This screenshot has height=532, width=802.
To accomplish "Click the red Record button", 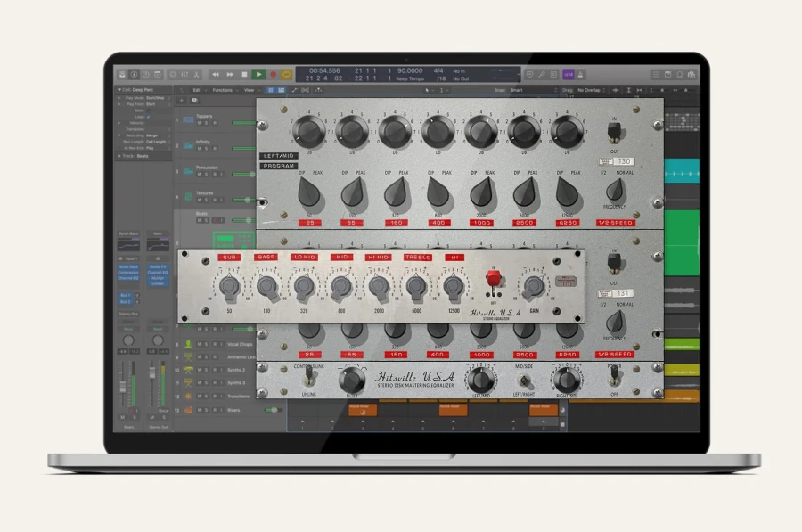I will pyautogui.click(x=274, y=75).
